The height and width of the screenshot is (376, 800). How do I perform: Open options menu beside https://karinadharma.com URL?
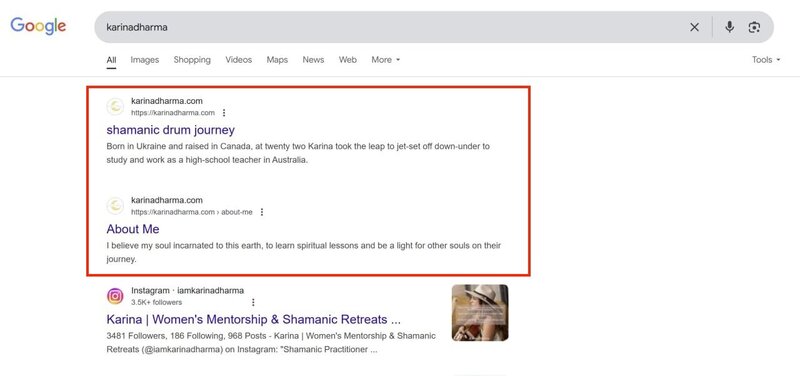[x=223, y=113]
